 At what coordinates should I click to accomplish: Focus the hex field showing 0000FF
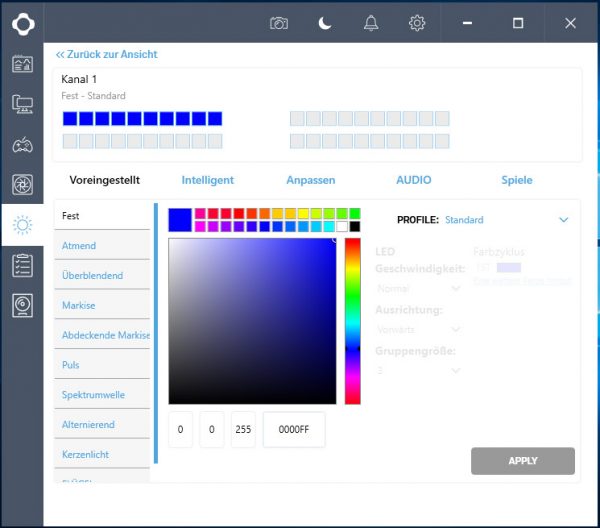pyautogui.click(x=294, y=429)
